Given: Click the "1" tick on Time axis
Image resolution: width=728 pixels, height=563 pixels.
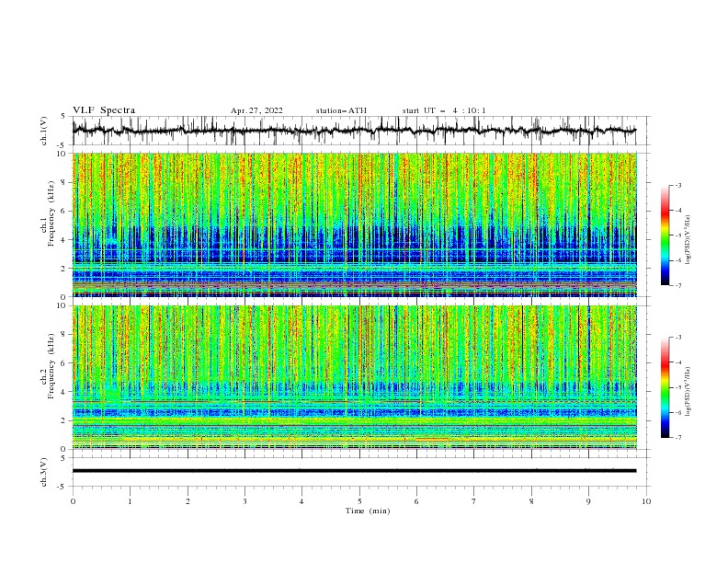Looking at the screenshot, I should [x=130, y=501].
